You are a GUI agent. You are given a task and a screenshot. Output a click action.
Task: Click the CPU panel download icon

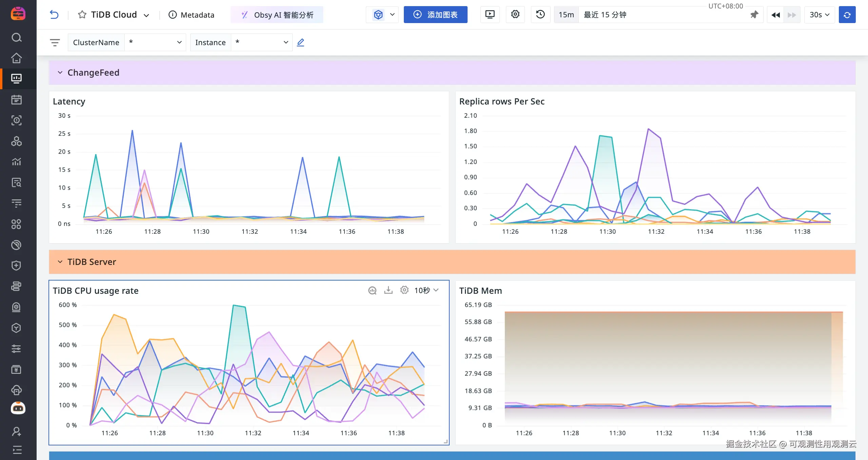click(388, 290)
